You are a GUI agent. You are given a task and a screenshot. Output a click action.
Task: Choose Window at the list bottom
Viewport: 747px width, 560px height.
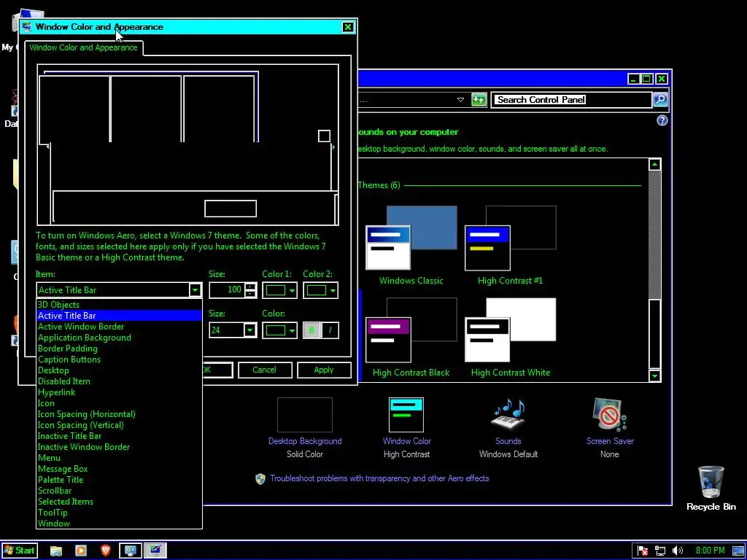[119, 524]
